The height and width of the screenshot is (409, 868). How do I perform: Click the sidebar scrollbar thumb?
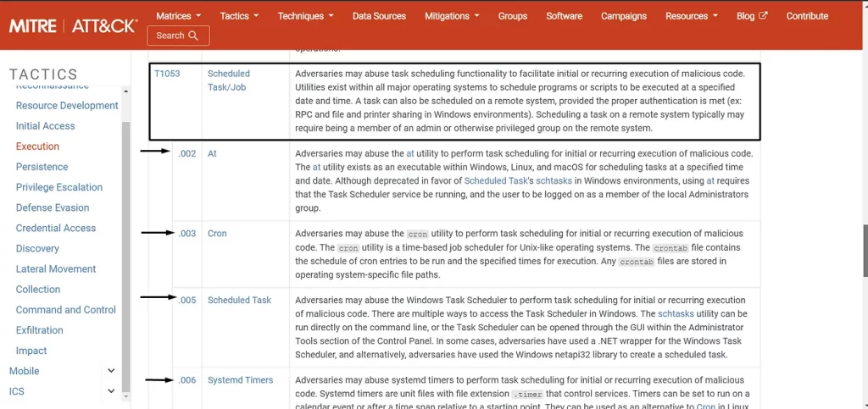[125, 257]
